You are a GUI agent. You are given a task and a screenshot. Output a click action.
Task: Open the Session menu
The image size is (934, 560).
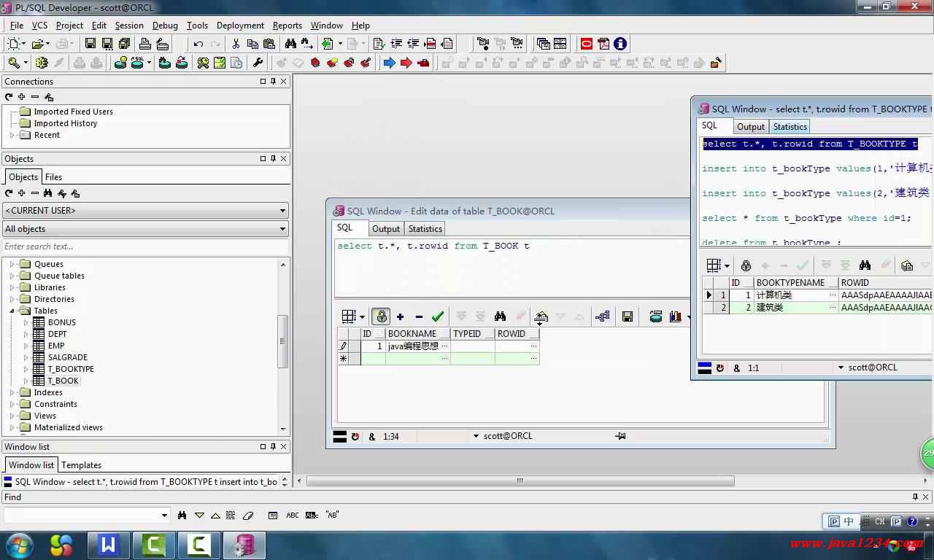[x=129, y=26]
